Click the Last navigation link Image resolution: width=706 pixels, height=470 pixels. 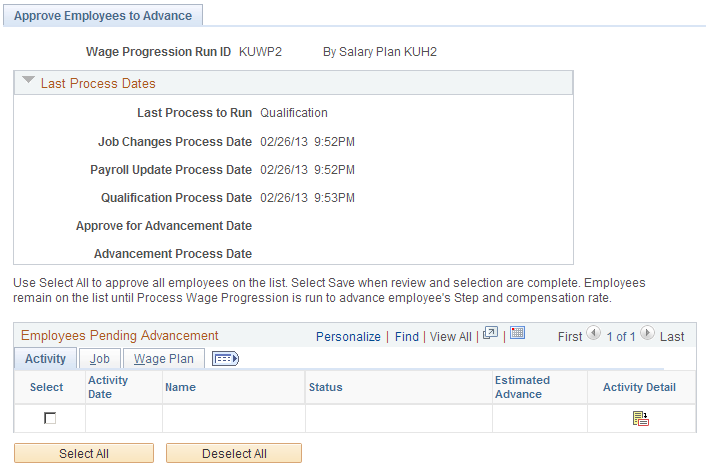click(x=672, y=337)
